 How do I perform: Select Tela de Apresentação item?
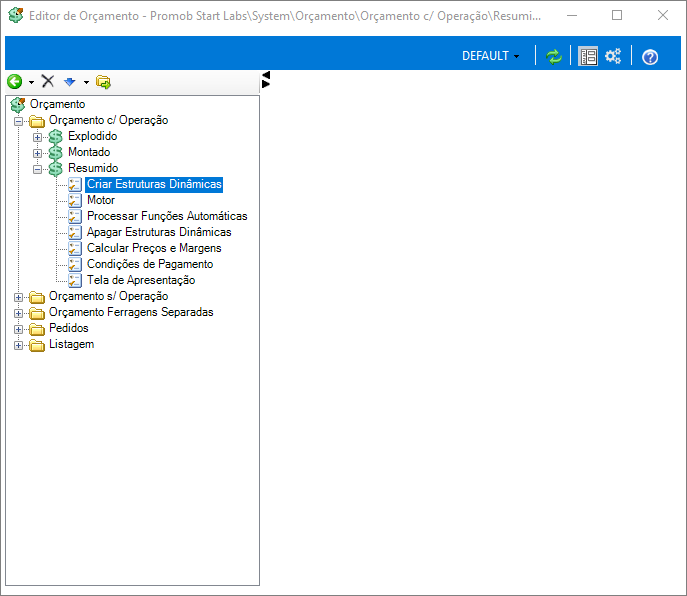pos(141,280)
